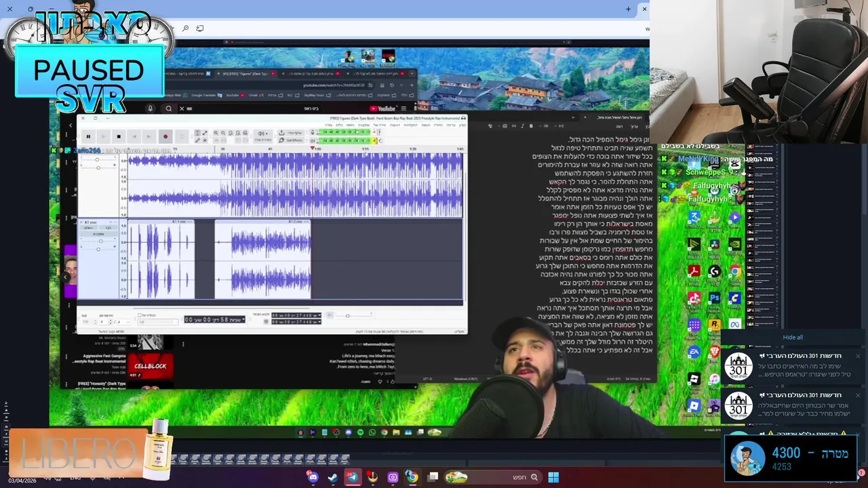Toggle the Snap checkbox in bottom bar
The width and height of the screenshot is (868, 488).
tap(140, 315)
